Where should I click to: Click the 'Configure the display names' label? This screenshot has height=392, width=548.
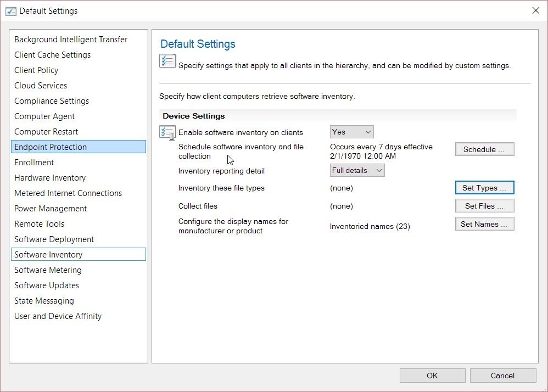point(233,226)
